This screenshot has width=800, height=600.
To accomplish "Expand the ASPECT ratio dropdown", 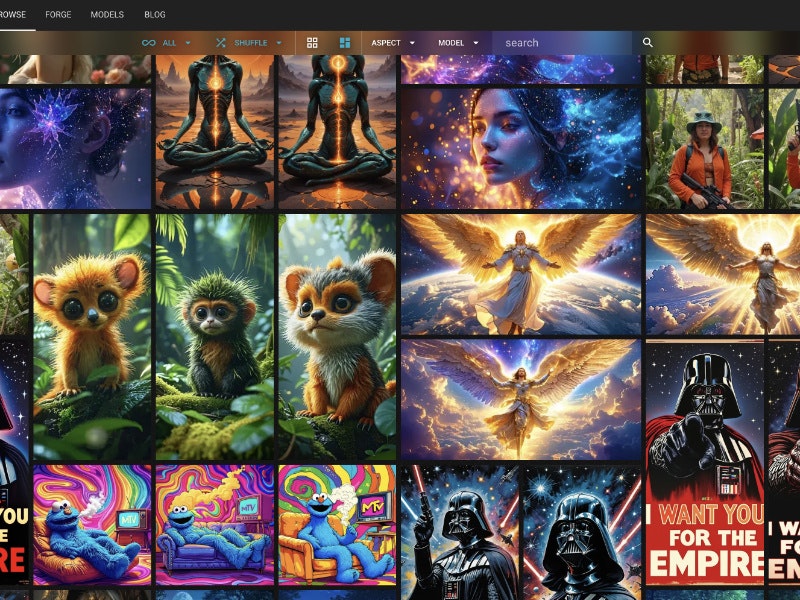I will 414,43.
